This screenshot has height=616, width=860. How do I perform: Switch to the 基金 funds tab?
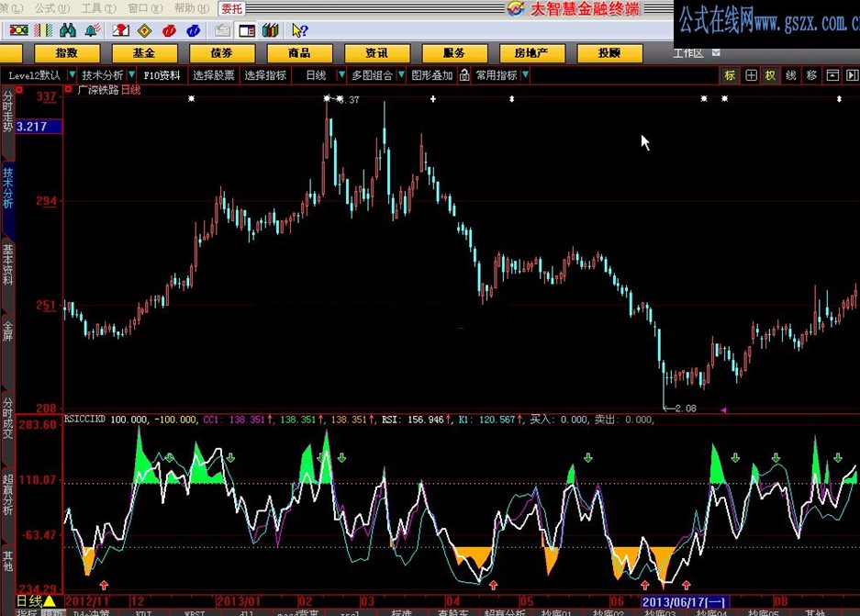(x=144, y=52)
